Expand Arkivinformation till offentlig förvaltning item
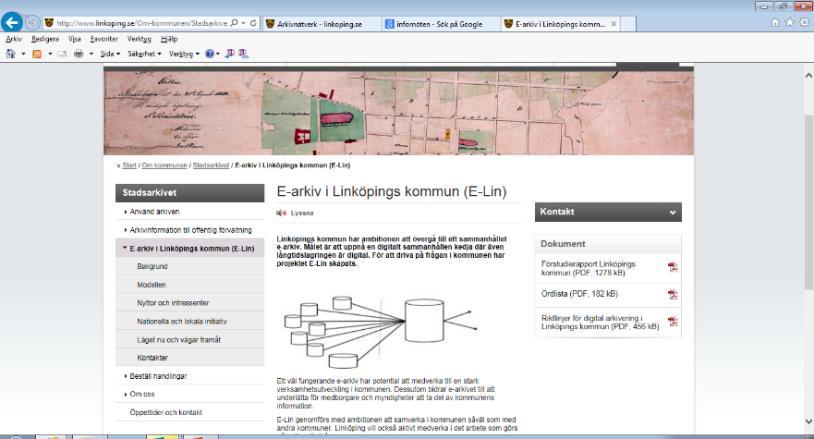This screenshot has width=814, height=439. tap(189, 229)
